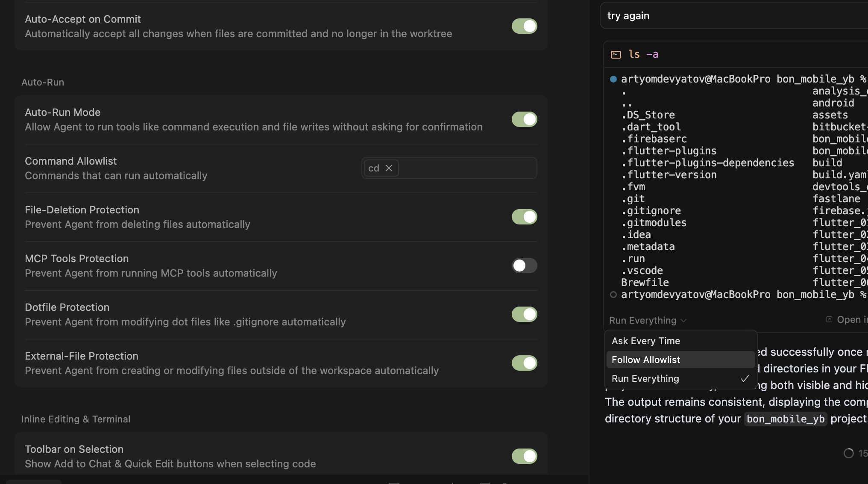
Task: Collapse the Run Everything dropdown chevron
Action: (683, 321)
